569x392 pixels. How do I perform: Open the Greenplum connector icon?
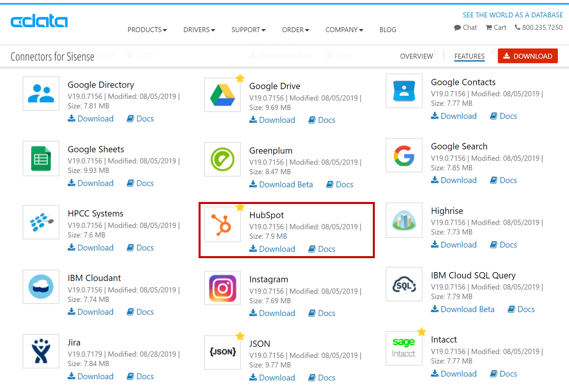[222, 159]
